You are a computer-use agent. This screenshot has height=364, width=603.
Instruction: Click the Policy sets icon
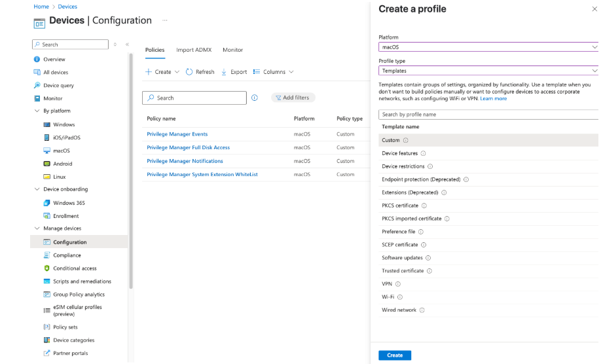coord(47,327)
